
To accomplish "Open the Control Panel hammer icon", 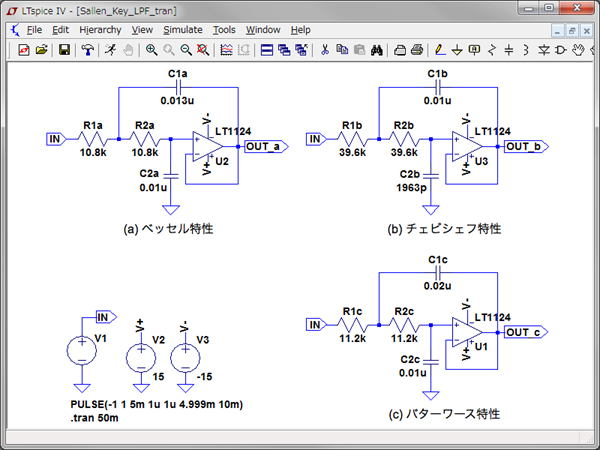I will pyautogui.click(x=88, y=50).
